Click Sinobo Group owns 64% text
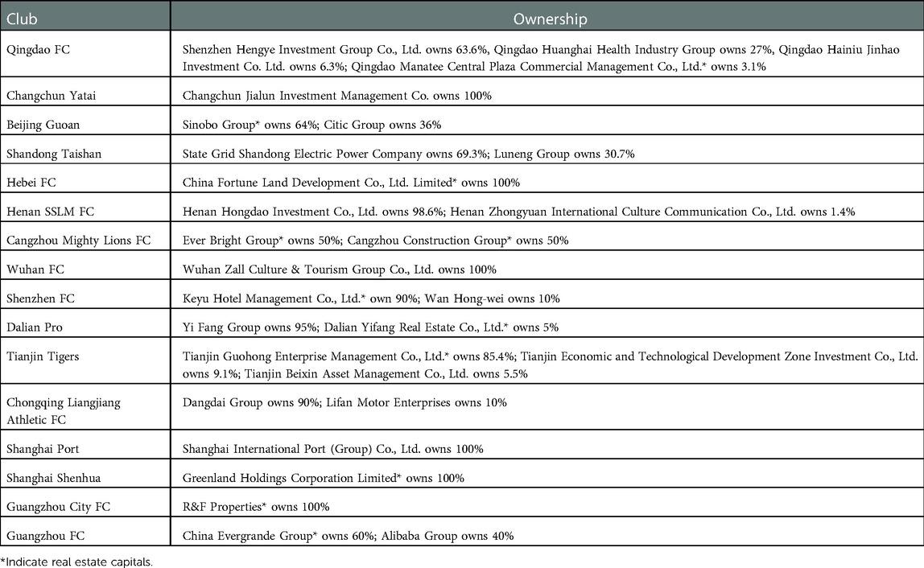The image size is (924, 568). click(x=250, y=125)
